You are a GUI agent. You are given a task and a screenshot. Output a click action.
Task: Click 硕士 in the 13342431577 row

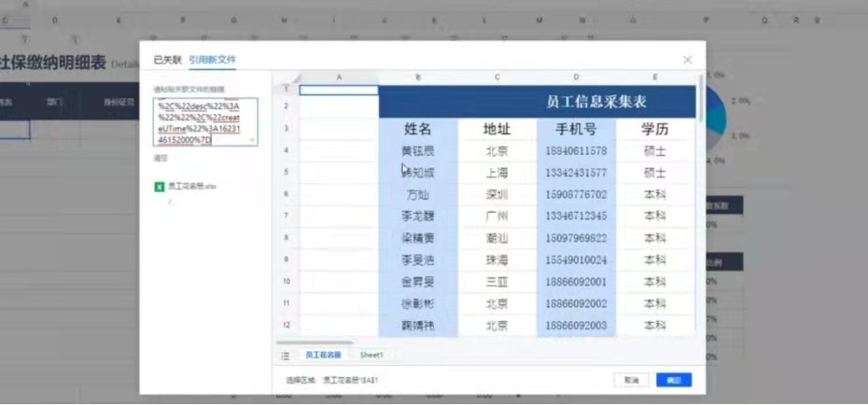pos(655,174)
